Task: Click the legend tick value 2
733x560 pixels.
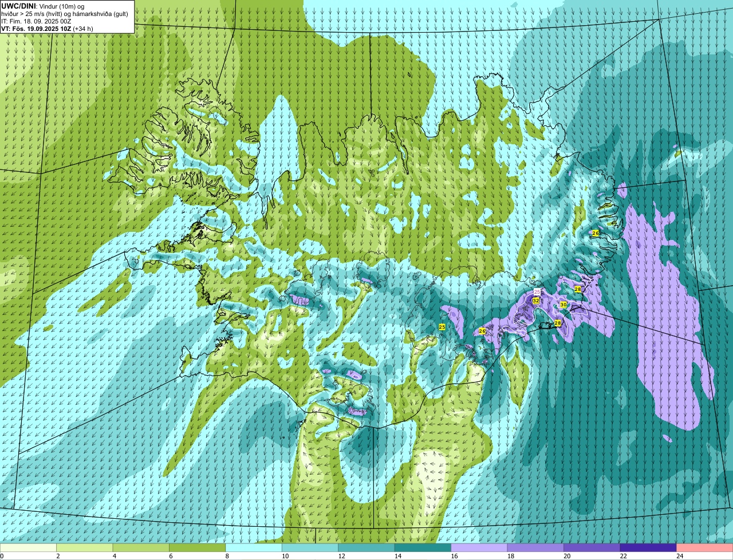Action: click(x=58, y=556)
